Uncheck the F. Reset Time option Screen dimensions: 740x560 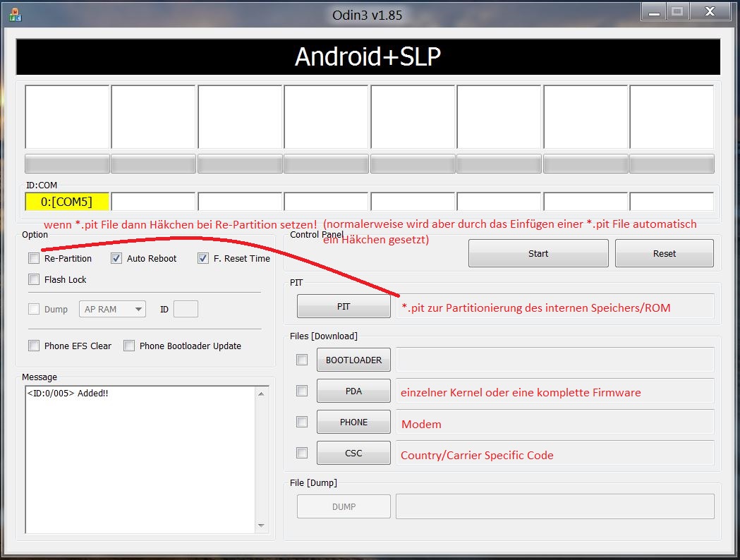pos(203,258)
